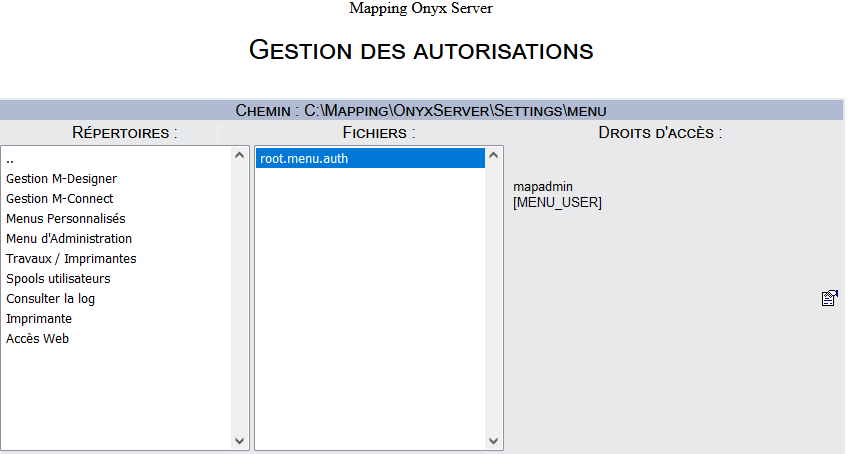The width and height of the screenshot is (848, 454).
Task: Select the Imprimante directory
Action: 39,319
